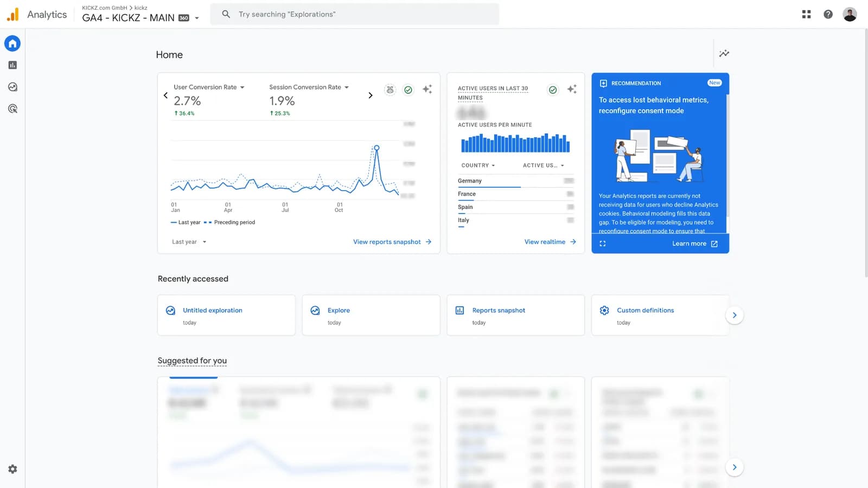Click the insights sparkle icon on conversion card
868x488 pixels.
[427, 89]
